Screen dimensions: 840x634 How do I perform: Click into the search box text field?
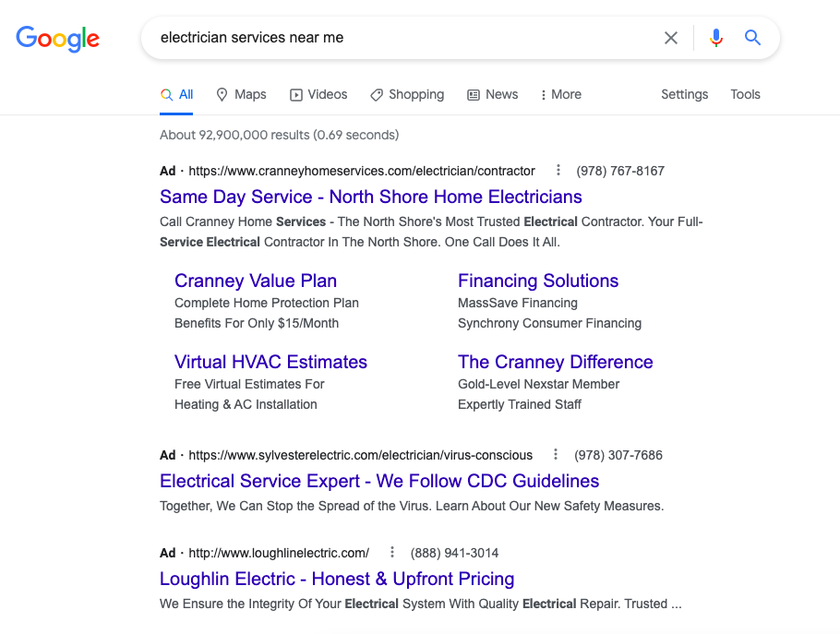click(402, 38)
